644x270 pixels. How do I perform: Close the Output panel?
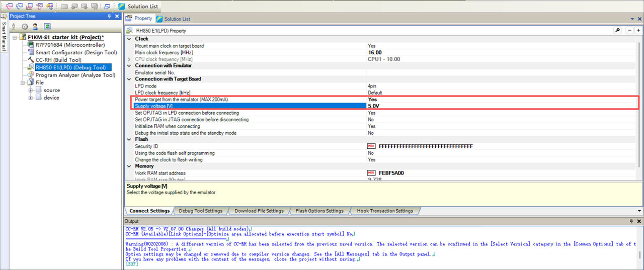click(639, 221)
